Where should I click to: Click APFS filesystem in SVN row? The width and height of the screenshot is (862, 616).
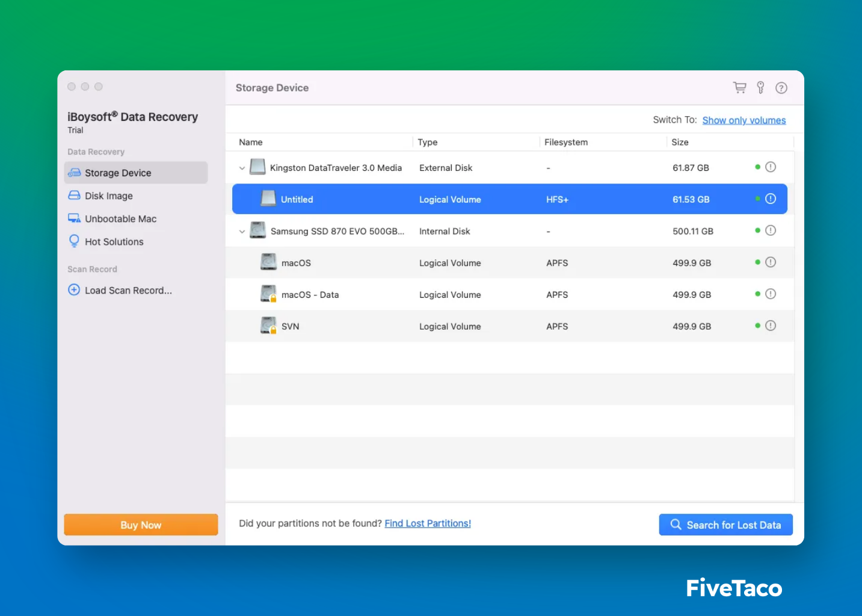[x=557, y=327]
